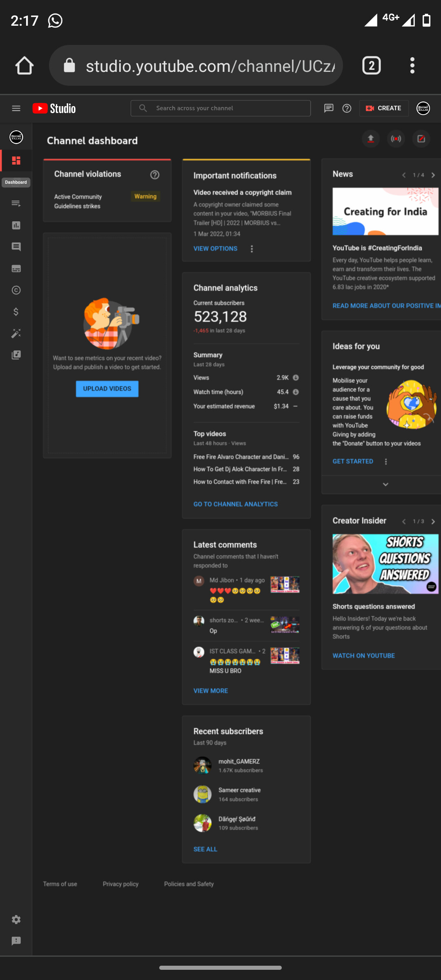Click the info icon next to Views 2.9K

[296, 378]
